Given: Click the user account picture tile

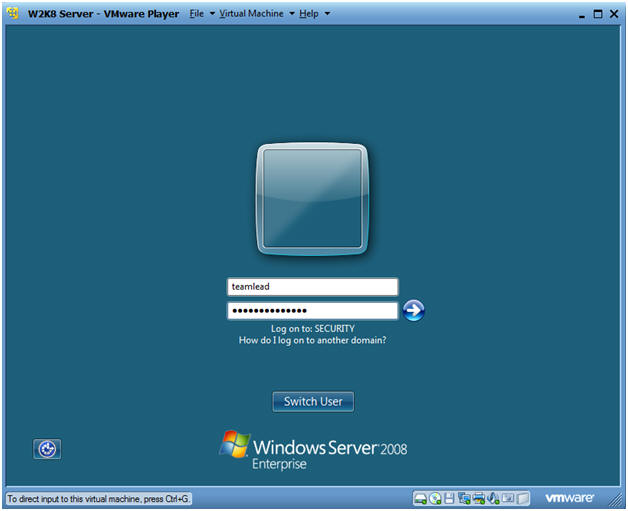Looking at the screenshot, I should coord(312,199).
